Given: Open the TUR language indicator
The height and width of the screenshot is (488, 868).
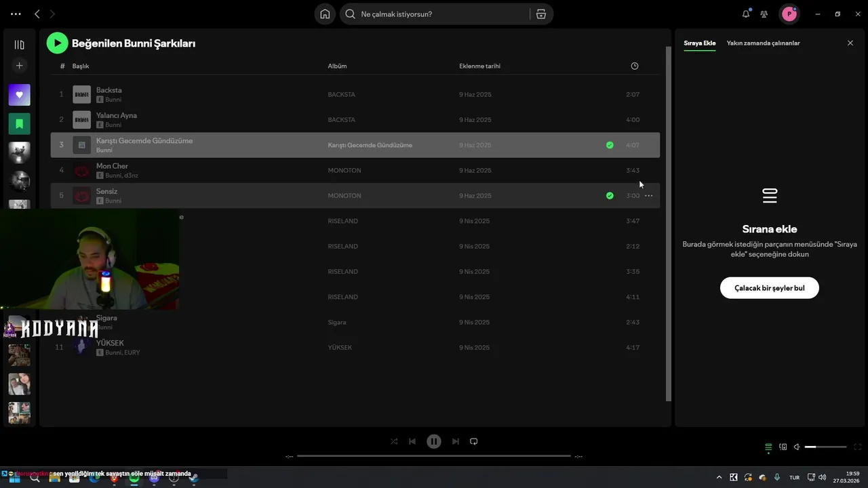Looking at the screenshot, I should click(x=794, y=478).
